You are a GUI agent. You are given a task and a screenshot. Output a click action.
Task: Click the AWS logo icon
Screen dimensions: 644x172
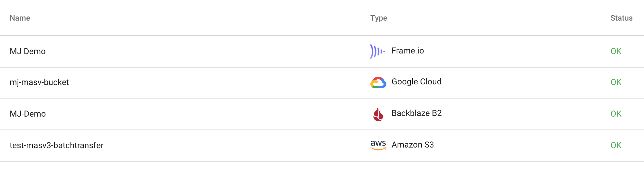point(378,145)
